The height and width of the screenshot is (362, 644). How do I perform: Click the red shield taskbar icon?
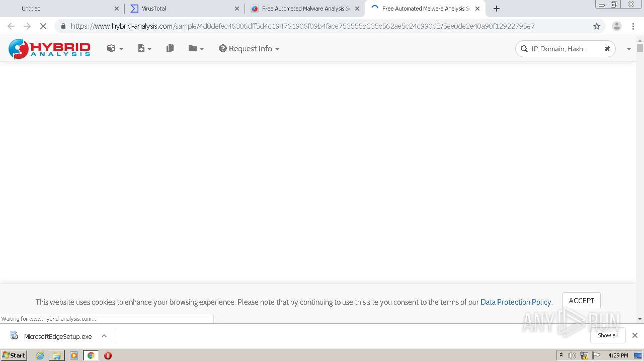108,355
